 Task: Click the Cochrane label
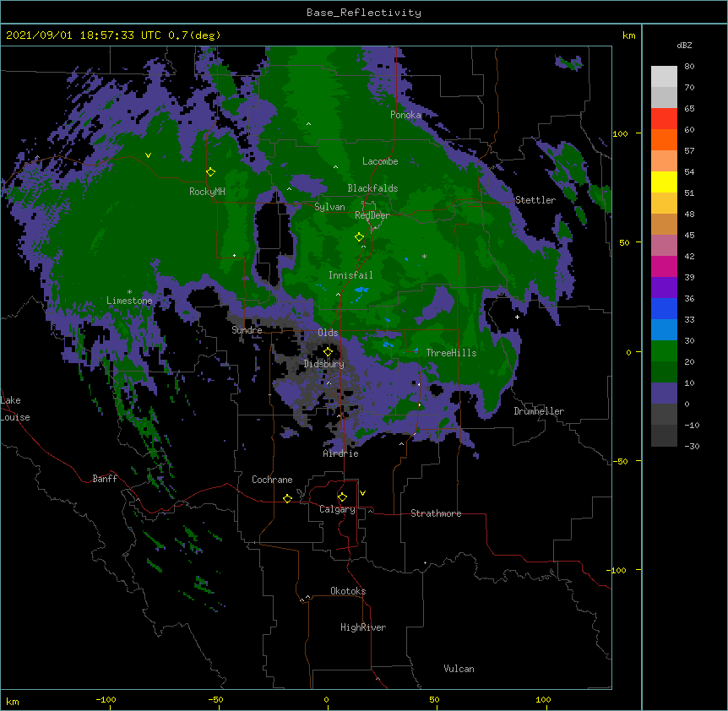[x=272, y=480]
